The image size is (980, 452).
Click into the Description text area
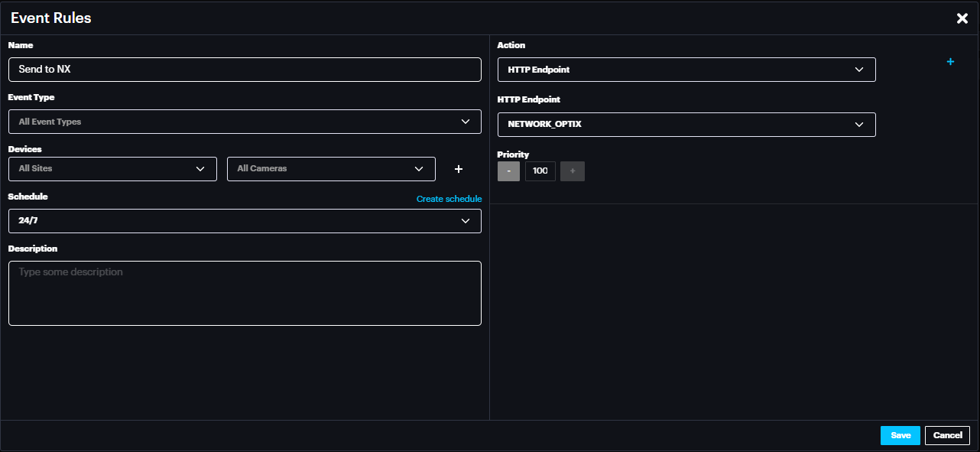pos(245,293)
